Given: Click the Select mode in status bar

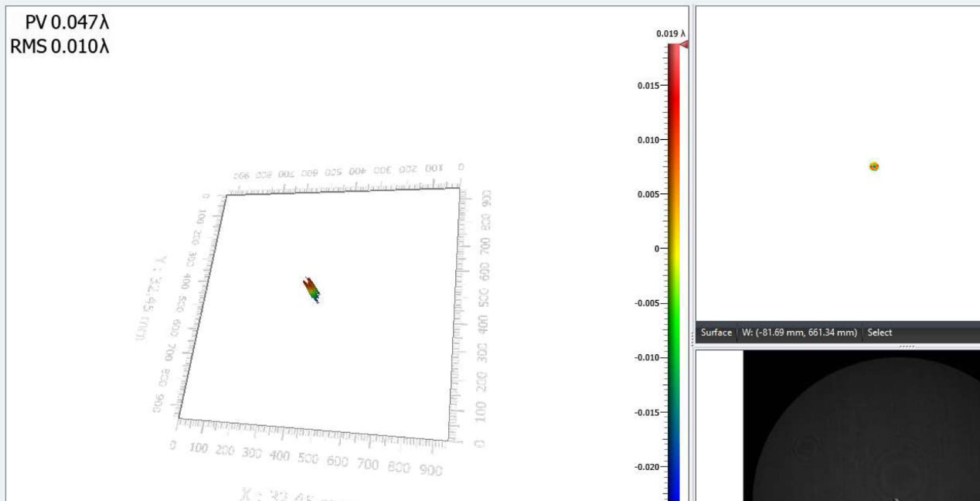Looking at the screenshot, I should pyautogui.click(x=880, y=332).
